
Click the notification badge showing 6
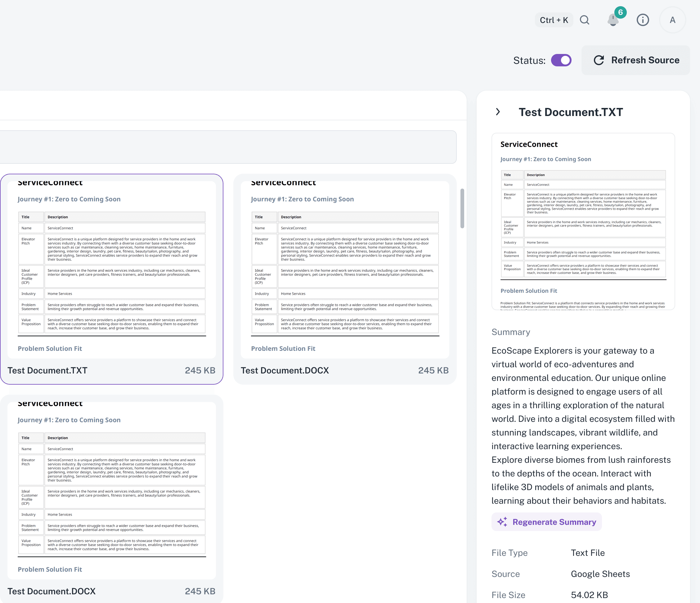coord(621,12)
